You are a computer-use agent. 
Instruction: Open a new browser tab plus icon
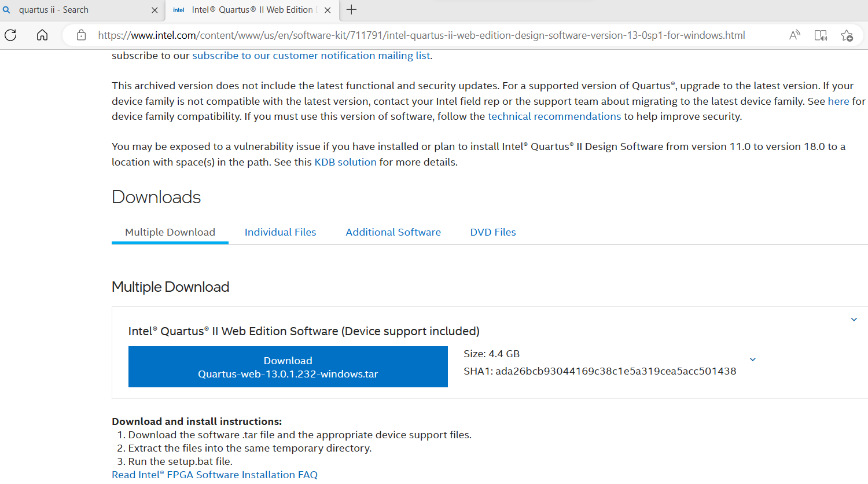pyautogui.click(x=351, y=10)
